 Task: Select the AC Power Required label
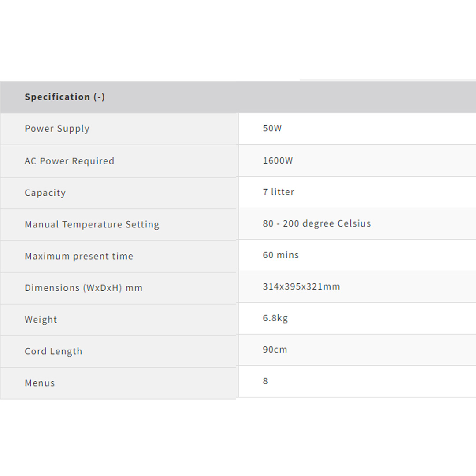[x=69, y=161]
